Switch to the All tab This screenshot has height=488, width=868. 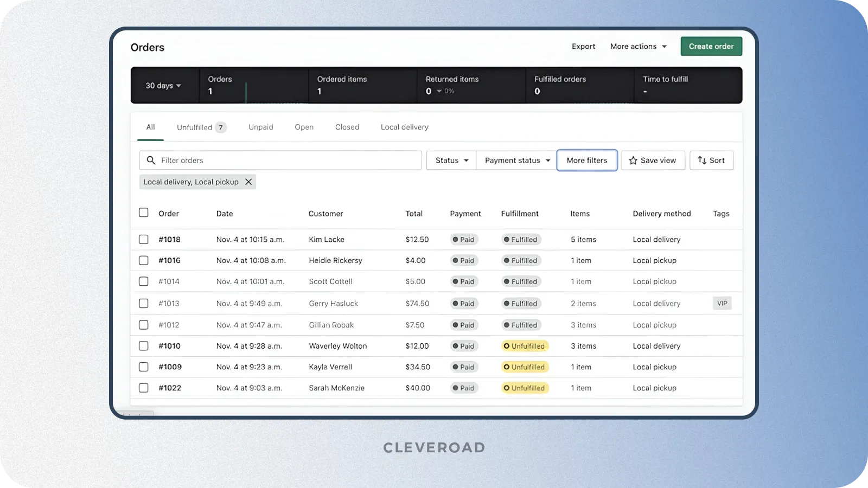click(150, 127)
